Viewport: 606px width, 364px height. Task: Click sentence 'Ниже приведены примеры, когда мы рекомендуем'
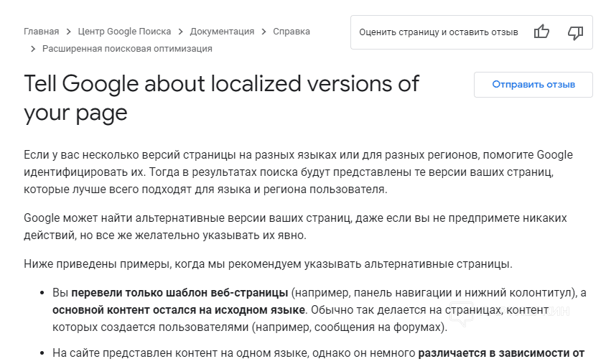point(269,264)
